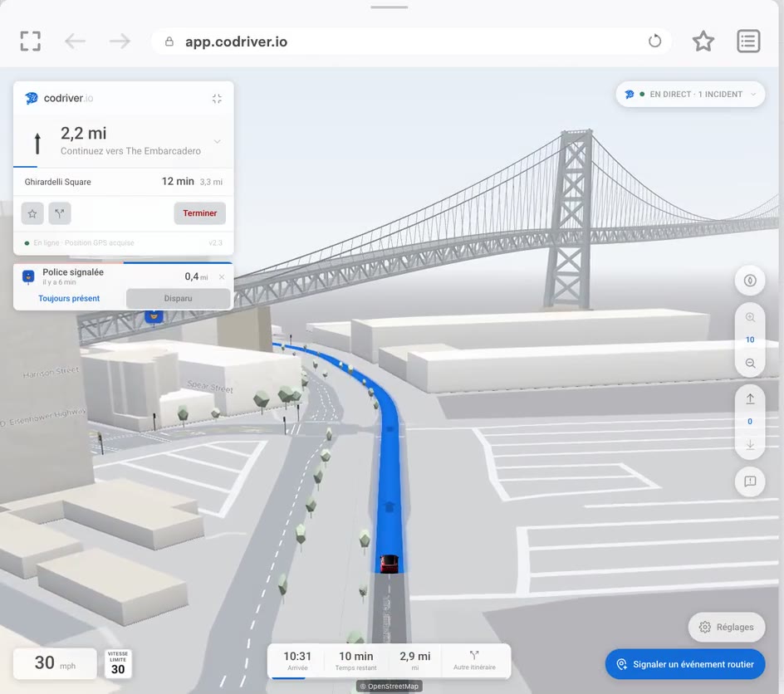The image size is (784, 694).
Task: Click the zoom level value 10
Action: pyautogui.click(x=750, y=340)
